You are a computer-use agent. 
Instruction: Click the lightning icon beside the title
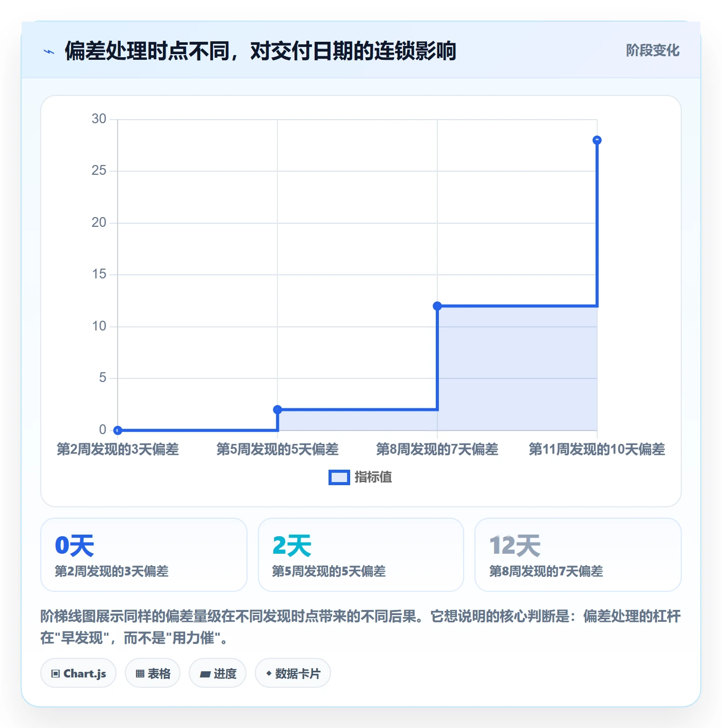click(x=49, y=52)
